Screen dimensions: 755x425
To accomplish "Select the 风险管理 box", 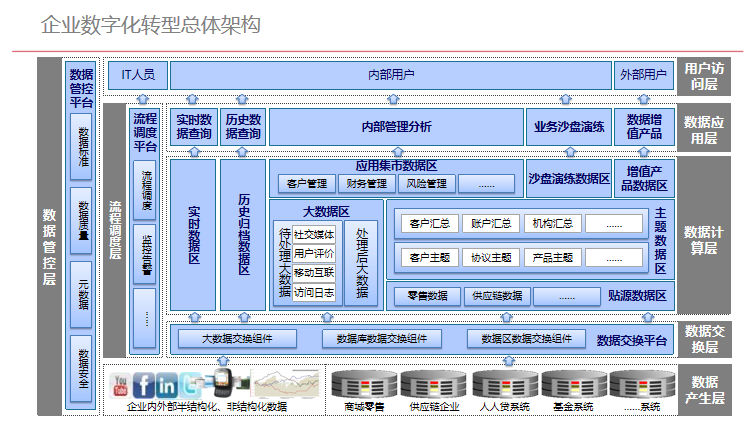I will (x=426, y=184).
